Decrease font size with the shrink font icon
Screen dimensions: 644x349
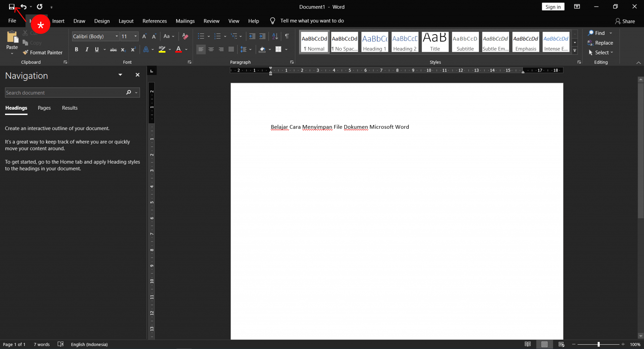point(154,36)
